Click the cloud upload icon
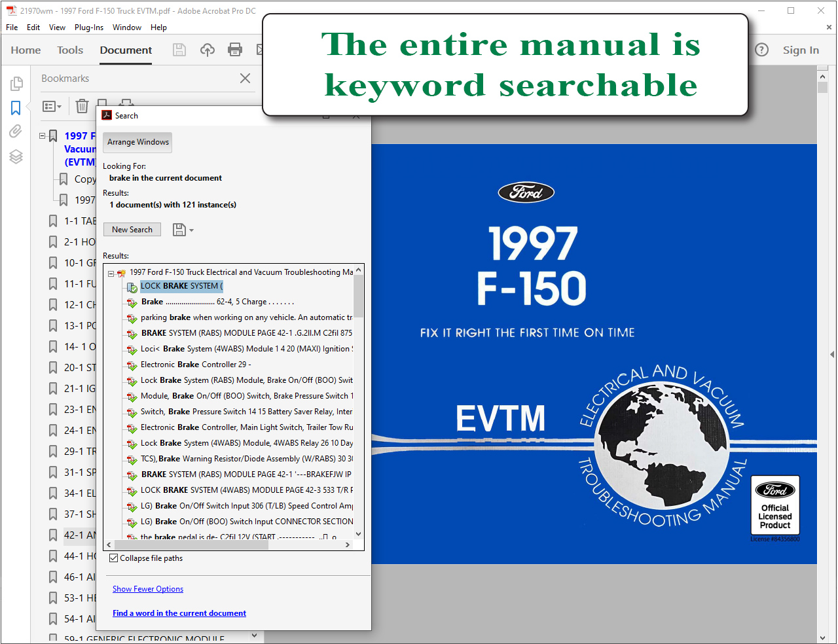 click(x=208, y=50)
